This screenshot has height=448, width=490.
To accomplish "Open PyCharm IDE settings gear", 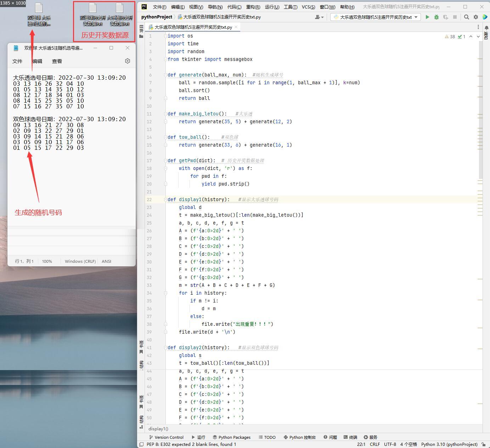I will [476, 17].
